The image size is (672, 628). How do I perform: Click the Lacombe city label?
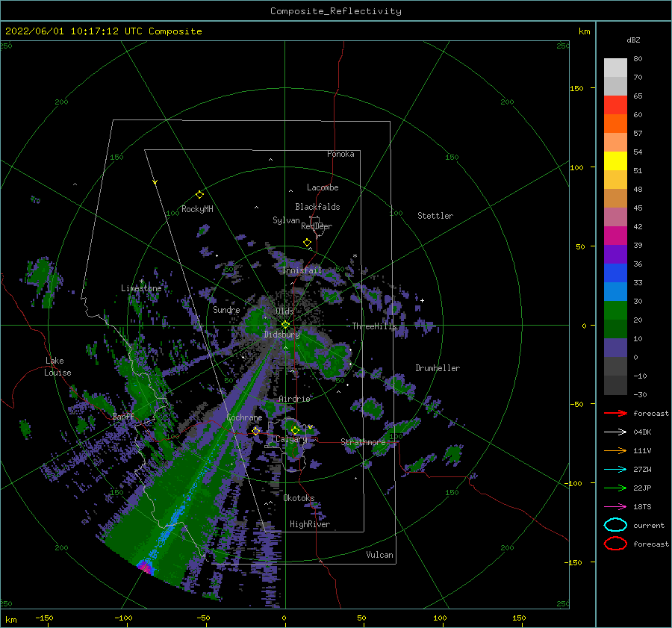point(323,187)
